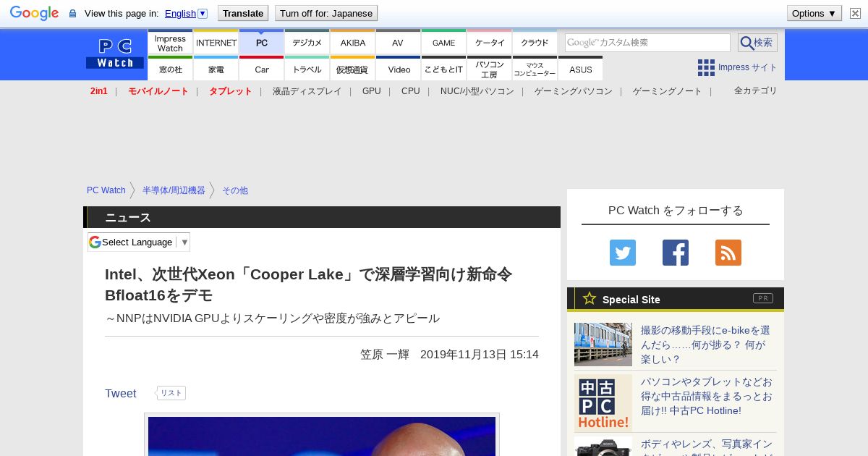
Task: Click the Tweet link
Action: [120, 393]
